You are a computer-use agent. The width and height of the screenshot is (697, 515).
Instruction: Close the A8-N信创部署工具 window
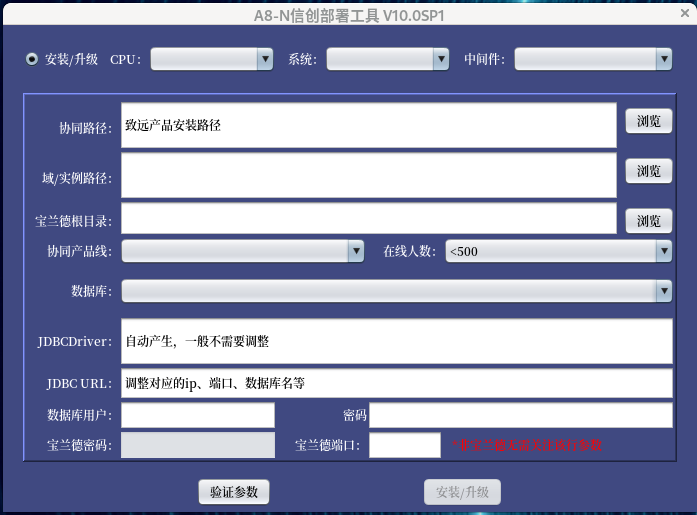tap(685, 13)
